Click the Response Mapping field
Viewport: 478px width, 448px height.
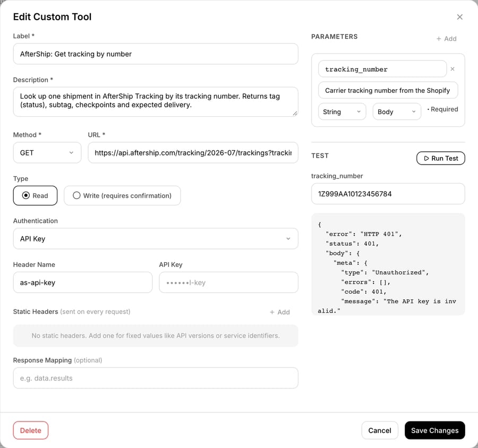point(156,378)
